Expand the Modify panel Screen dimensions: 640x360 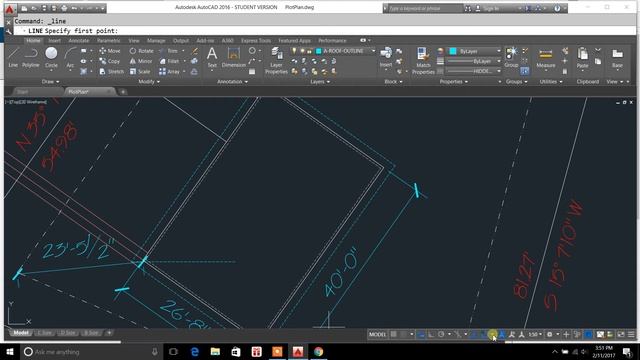pyautogui.click(x=149, y=82)
